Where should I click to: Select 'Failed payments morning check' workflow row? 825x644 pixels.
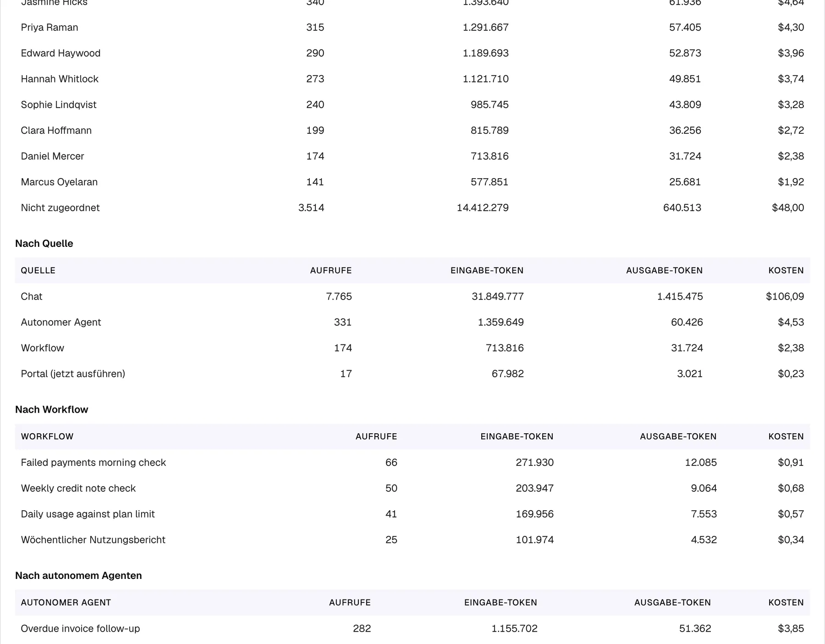pyautogui.click(x=412, y=463)
